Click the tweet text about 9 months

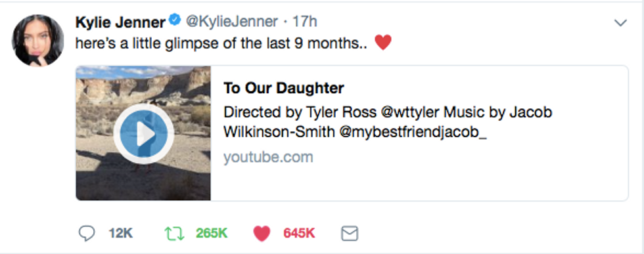point(221,43)
